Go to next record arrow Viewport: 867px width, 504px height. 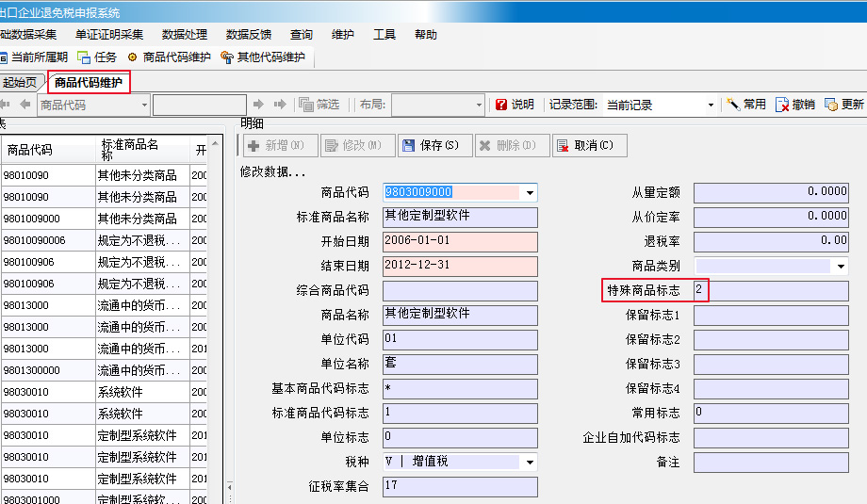[x=258, y=104]
